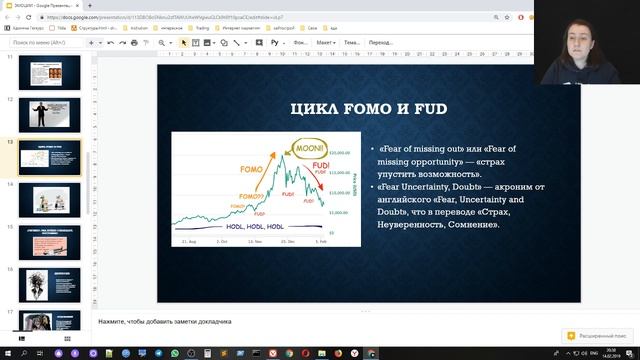
Task: Click the Opera extension icon beside address bar
Action: (x=521, y=18)
